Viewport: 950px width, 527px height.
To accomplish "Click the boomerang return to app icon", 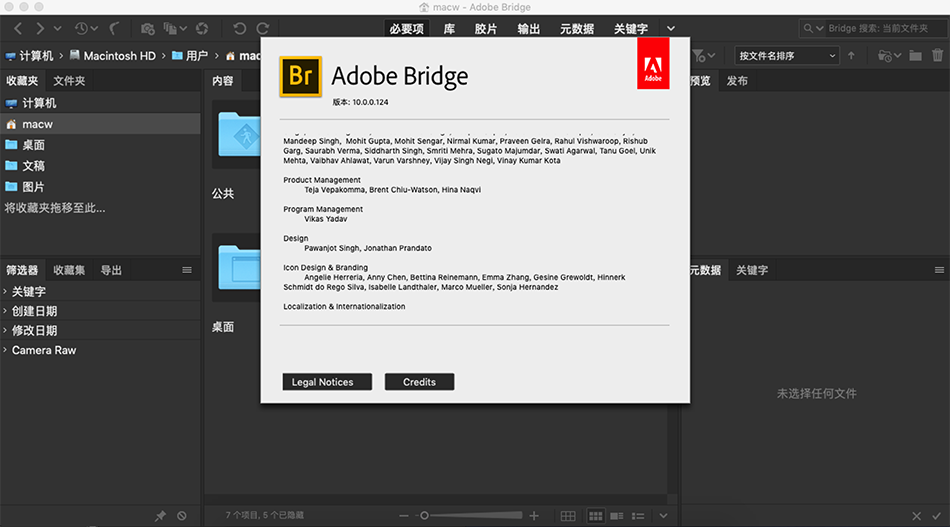I will [x=114, y=28].
